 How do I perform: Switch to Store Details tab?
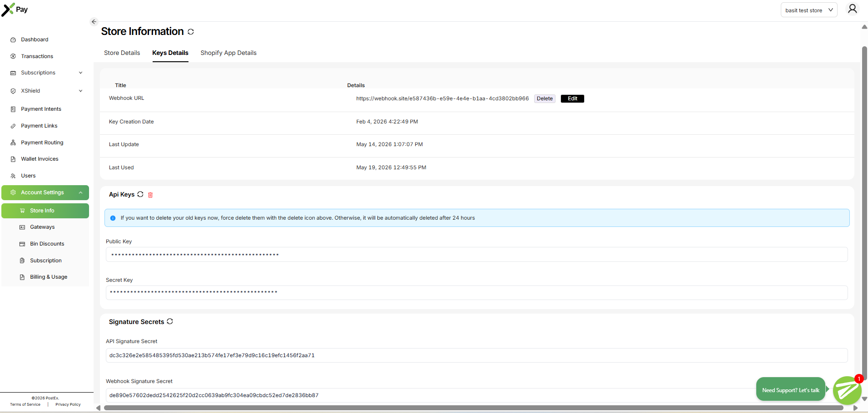122,53
